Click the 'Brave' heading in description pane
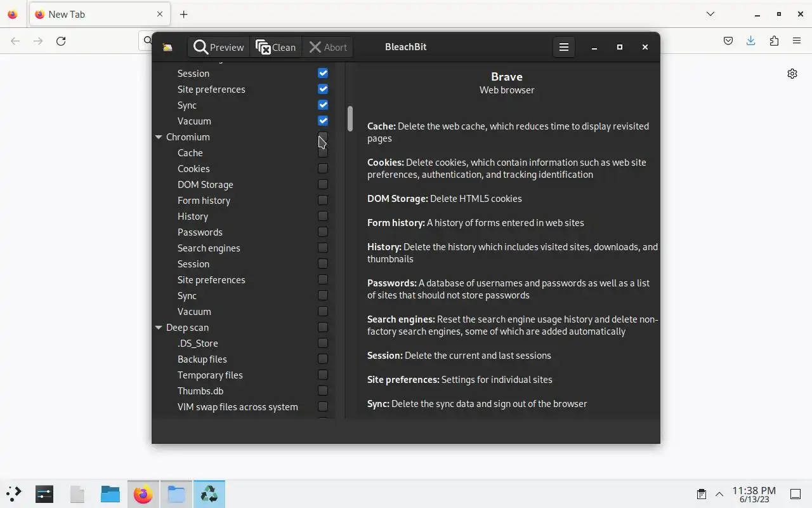Screen dimensions: 812x508 pyautogui.click(x=507, y=77)
